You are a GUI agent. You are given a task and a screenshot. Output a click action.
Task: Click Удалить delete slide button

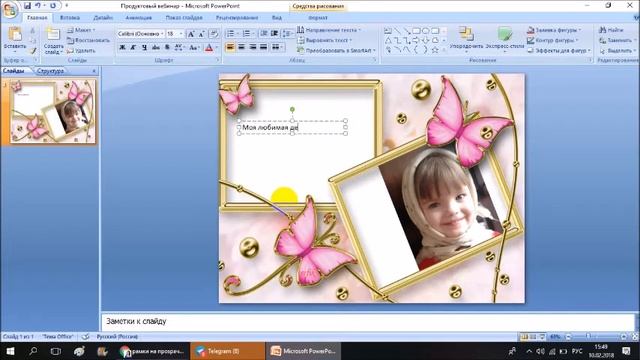click(81, 51)
